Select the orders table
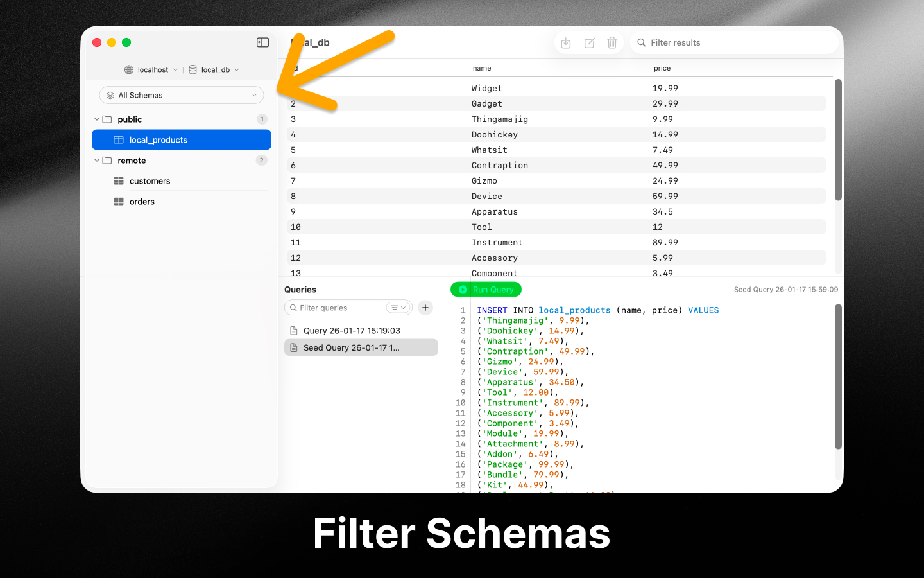Viewport: 924px width, 578px height. (x=142, y=201)
